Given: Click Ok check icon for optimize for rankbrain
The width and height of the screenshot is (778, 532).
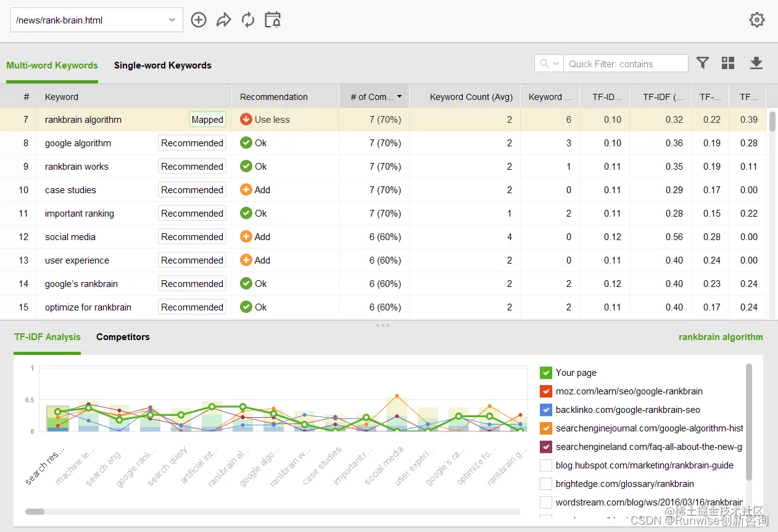Looking at the screenshot, I should coord(246,307).
